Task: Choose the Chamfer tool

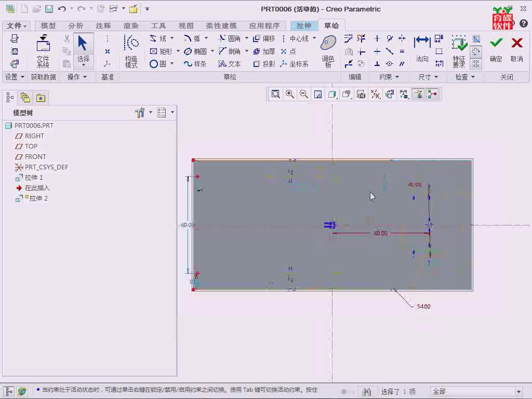Action: click(230, 51)
